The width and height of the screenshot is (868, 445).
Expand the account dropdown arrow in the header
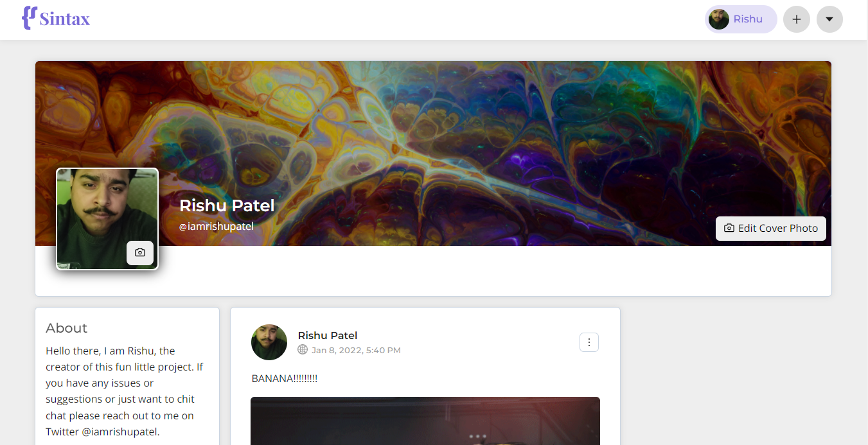(829, 19)
